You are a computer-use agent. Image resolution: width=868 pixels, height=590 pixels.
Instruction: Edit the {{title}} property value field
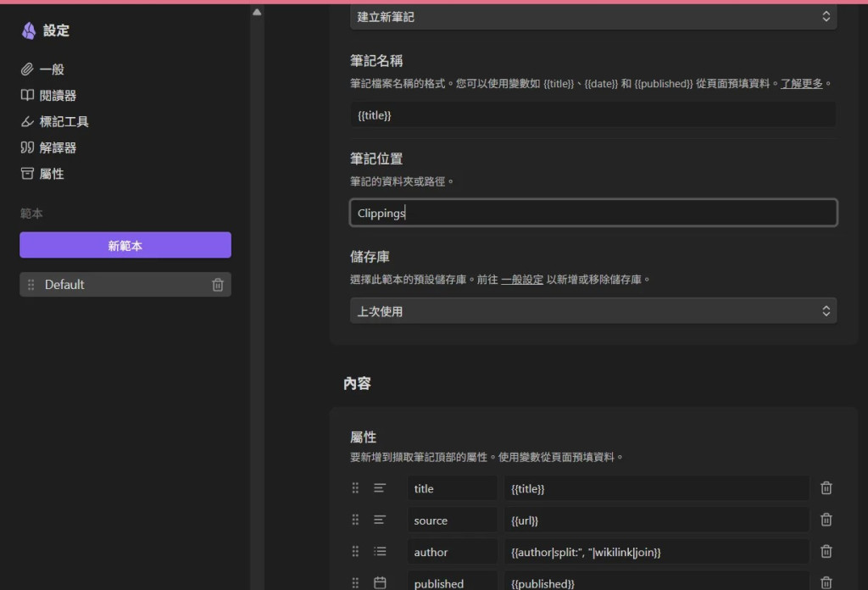[657, 489]
